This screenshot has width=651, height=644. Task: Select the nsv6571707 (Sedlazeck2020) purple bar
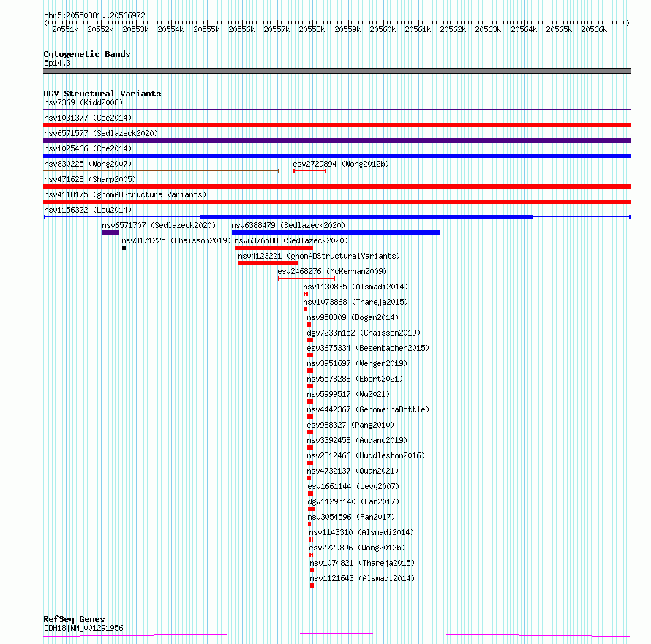(x=111, y=232)
